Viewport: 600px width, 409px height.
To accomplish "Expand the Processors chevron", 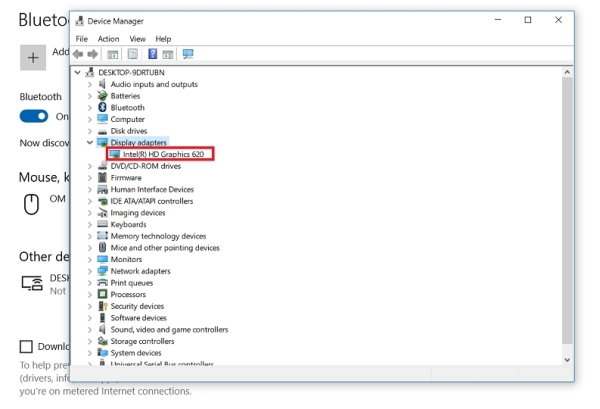I will (90, 295).
